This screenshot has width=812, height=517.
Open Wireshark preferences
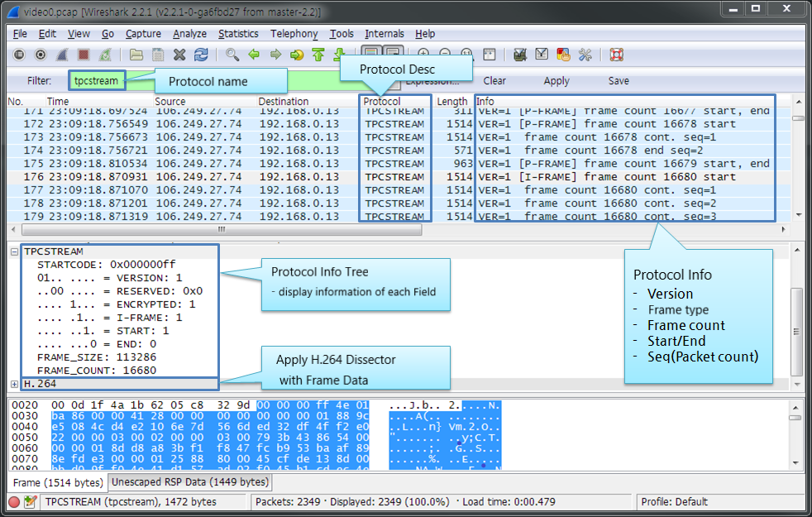click(x=584, y=55)
